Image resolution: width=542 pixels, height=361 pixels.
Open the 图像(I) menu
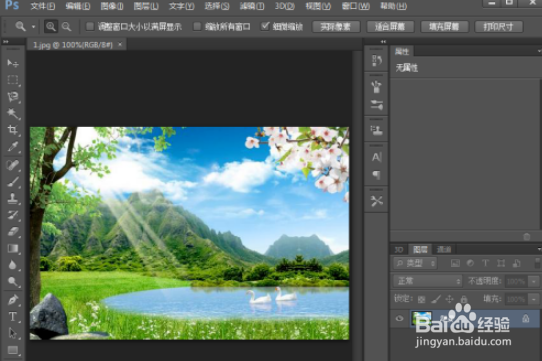[112, 6]
